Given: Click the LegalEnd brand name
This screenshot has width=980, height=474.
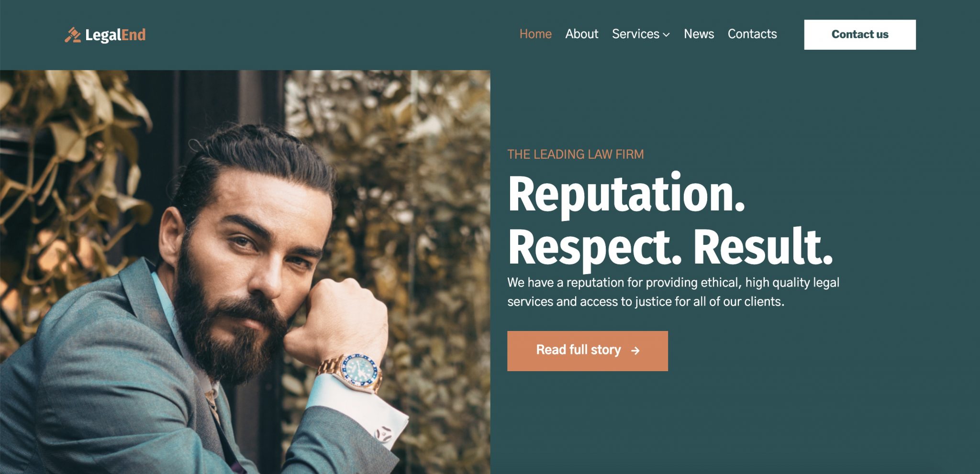Looking at the screenshot, I should [115, 35].
